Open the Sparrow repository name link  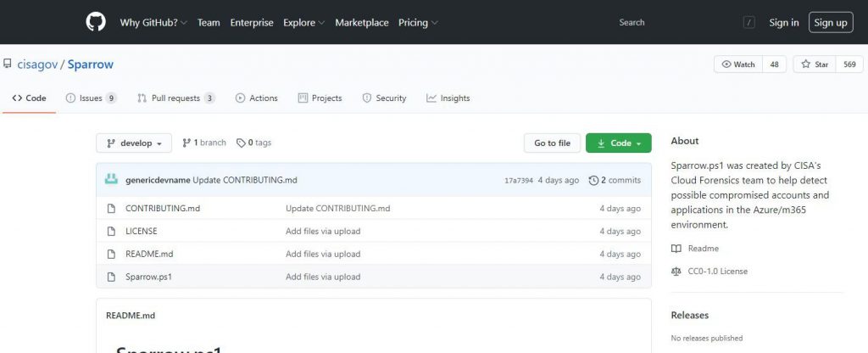[90, 64]
